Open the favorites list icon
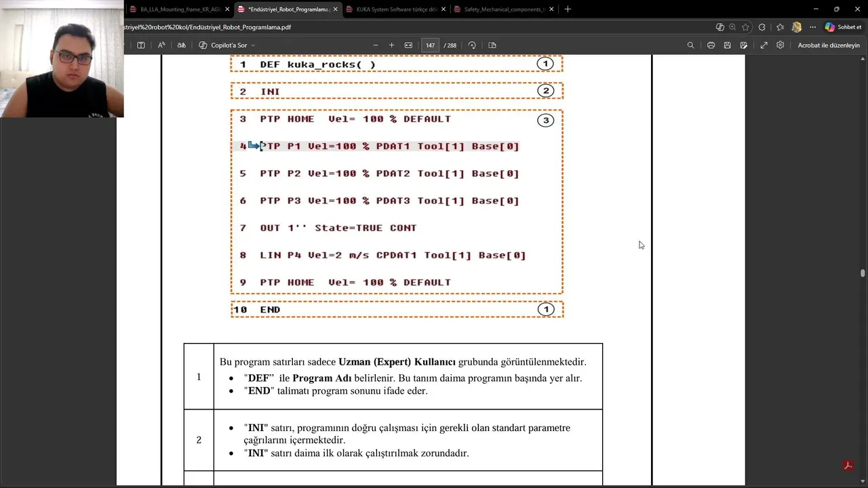Image resolution: width=868 pixels, height=488 pixels. [780, 27]
